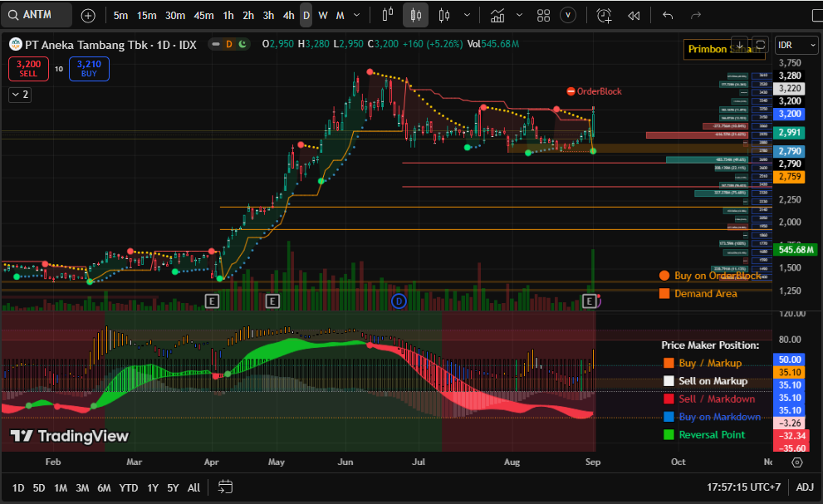Add a symbol to compare with plus icon
The width and height of the screenshot is (823, 504).
pyautogui.click(x=88, y=16)
